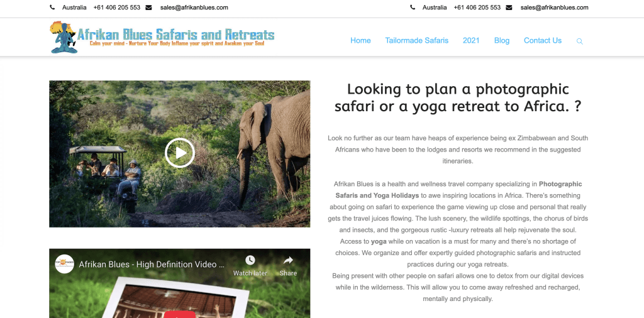Click the left phone icon in top bar
This screenshot has height=318, width=644.
(x=52, y=8)
